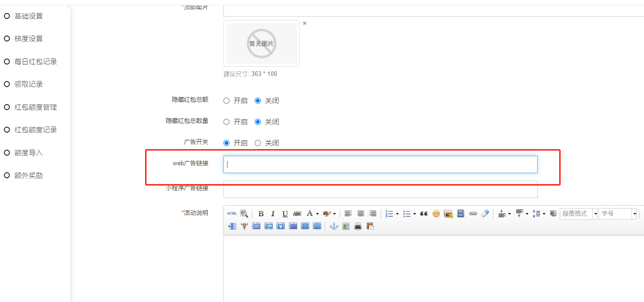Click the print icon in editor toolbar
The width and height of the screenshot is (644, 302).
pyautogui.click(x=358, y=226)
